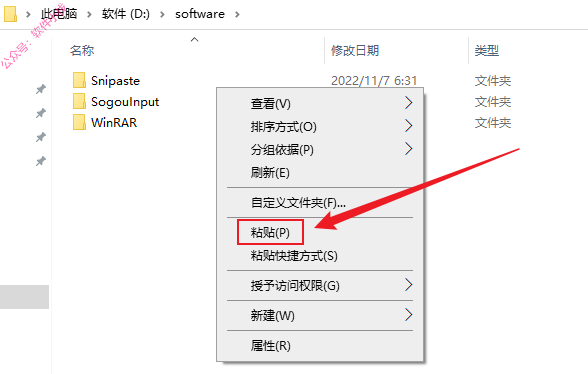The image size is (588, 374).
Task: Select the SogouInput folder name
Action: tap(125, 102)
